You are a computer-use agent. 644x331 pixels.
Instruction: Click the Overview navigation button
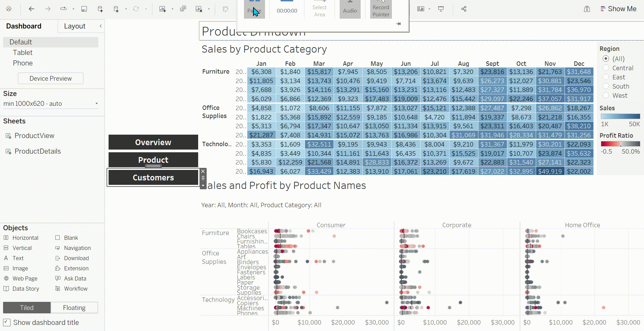click(153, 142)
